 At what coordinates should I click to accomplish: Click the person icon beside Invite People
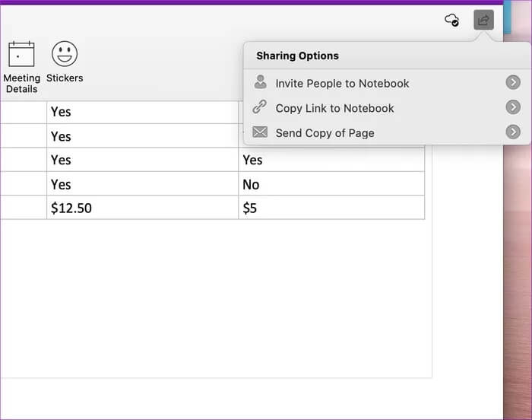coord(261,83)
